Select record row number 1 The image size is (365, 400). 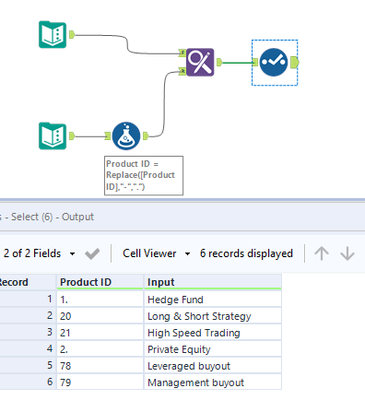coord(28,299)
